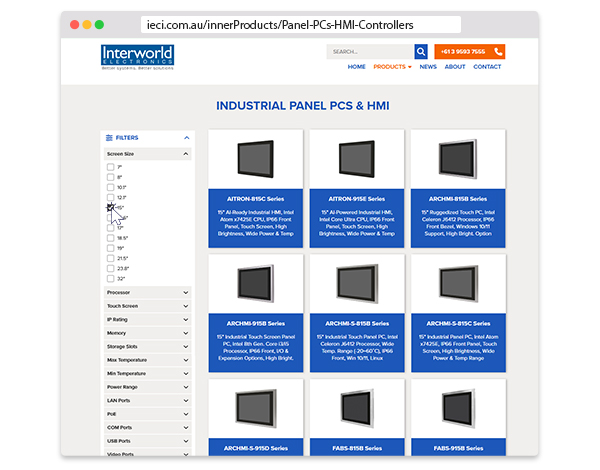This screenshot has width=600, height=470.
Task: Click into the Search input field
Action: tap(370, 52)
